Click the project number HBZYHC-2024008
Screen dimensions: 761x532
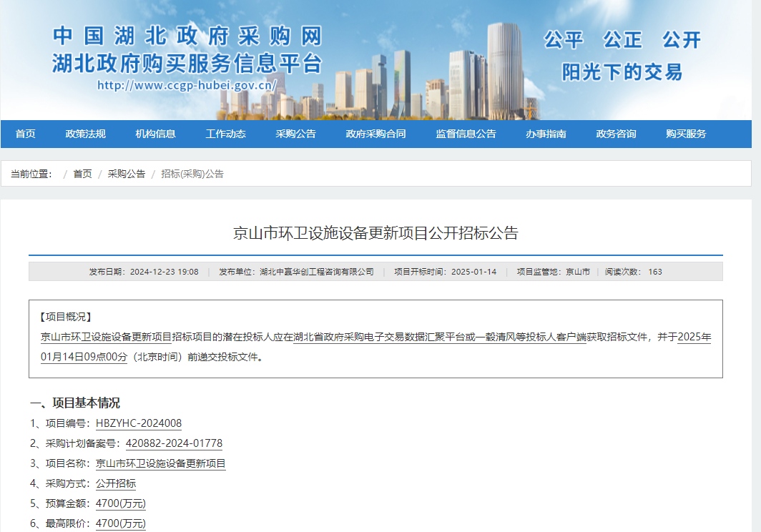pyautogui.click(x=139, y=423)
